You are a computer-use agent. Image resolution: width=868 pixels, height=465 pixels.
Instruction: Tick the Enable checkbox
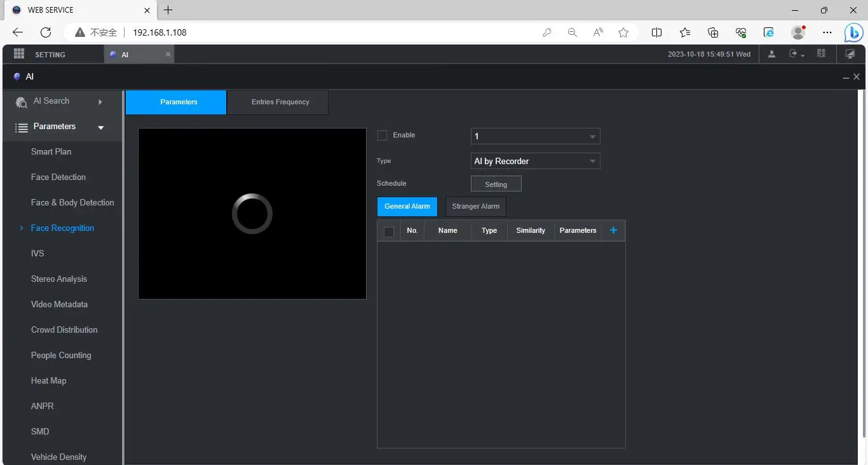[x=382, y=135]
